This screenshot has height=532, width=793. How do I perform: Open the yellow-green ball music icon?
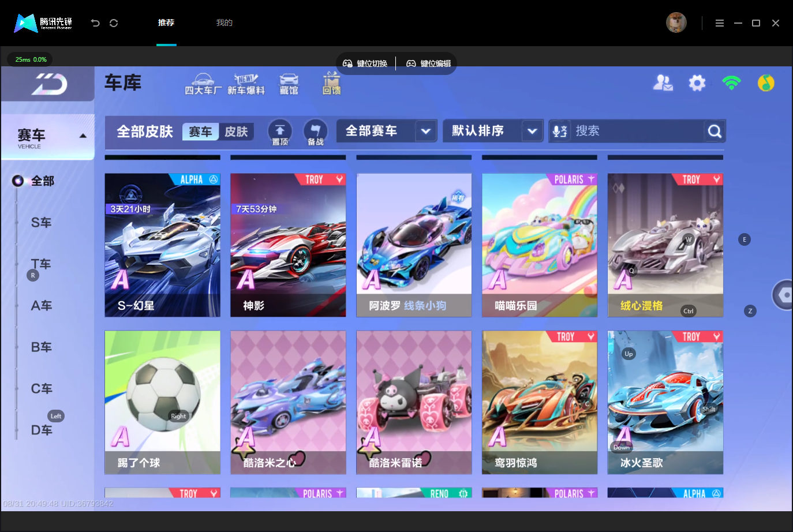click(x=766, y=83)
